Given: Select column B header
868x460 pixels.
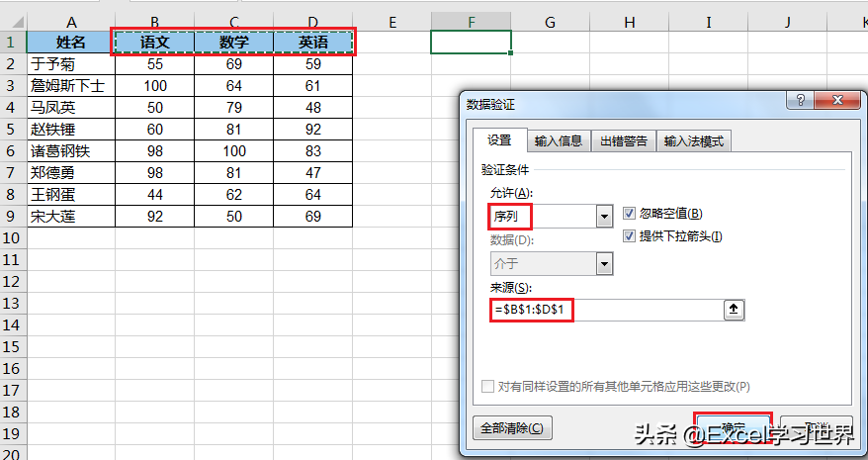Looking at the screenshot, I should coord(154,22).
